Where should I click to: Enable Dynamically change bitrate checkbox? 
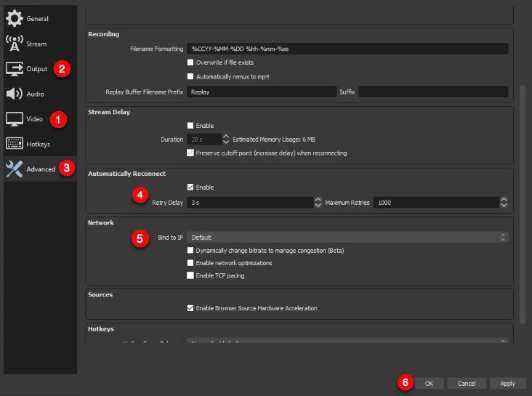[x=190, y=251]
